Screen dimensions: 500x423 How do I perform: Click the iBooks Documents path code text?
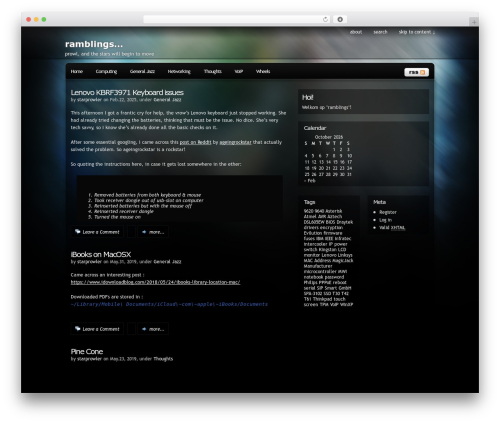(169, 304)
